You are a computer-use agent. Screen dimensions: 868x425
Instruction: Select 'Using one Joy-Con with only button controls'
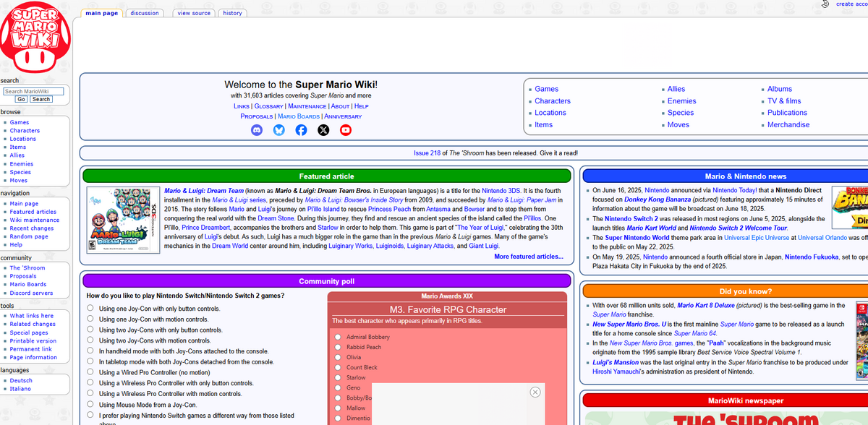[x=90, y=308]
